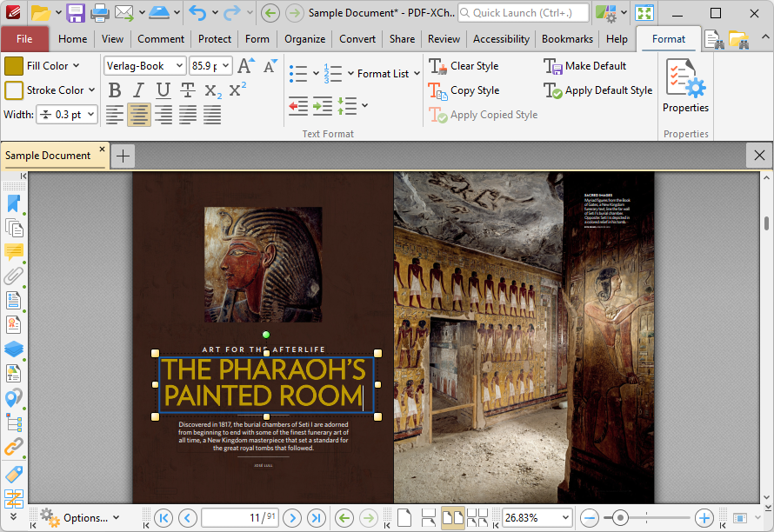Switch to the Accessibility ribbon tab

pos(501,39)
